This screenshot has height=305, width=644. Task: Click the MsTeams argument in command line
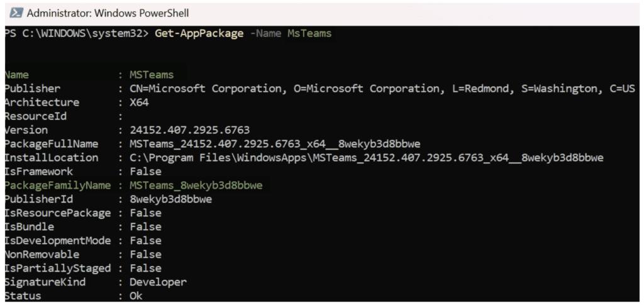[309, 33]
